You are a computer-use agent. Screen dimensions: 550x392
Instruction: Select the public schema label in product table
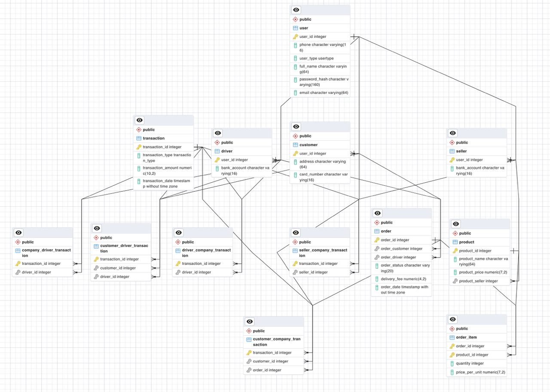point(465,233)
